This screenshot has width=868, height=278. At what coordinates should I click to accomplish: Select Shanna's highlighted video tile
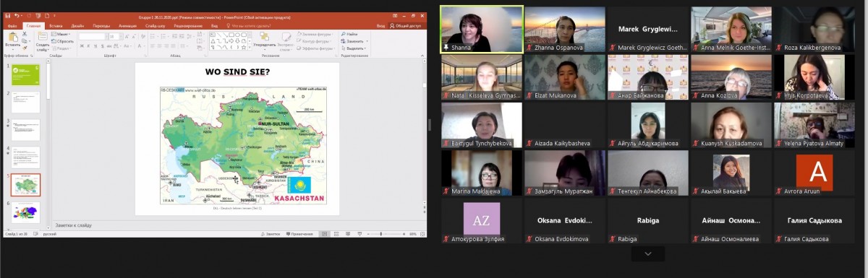482,30
